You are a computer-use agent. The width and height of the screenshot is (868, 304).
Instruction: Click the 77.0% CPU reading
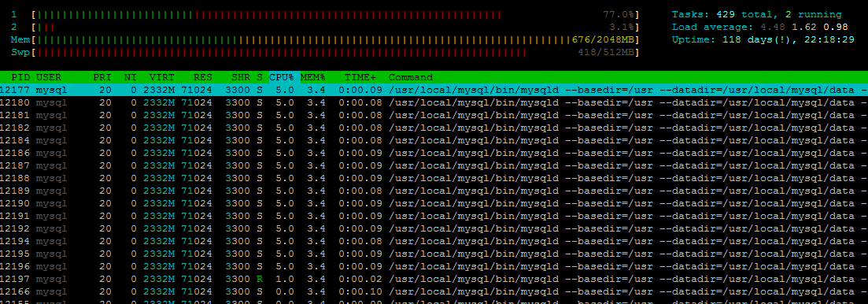pyautogui.click(x=619, y=15)
